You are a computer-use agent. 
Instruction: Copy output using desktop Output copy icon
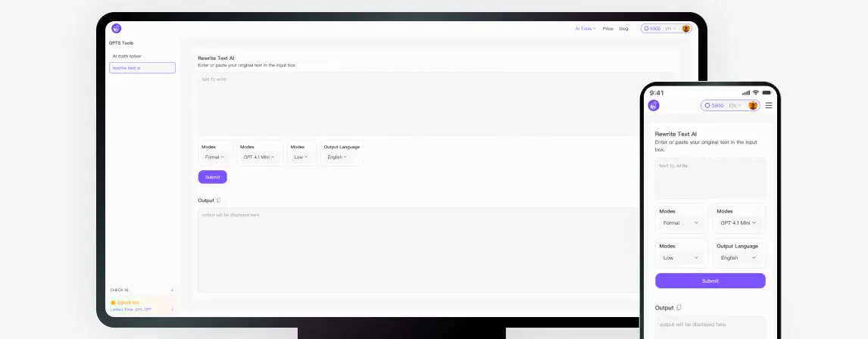click(219, 201)
